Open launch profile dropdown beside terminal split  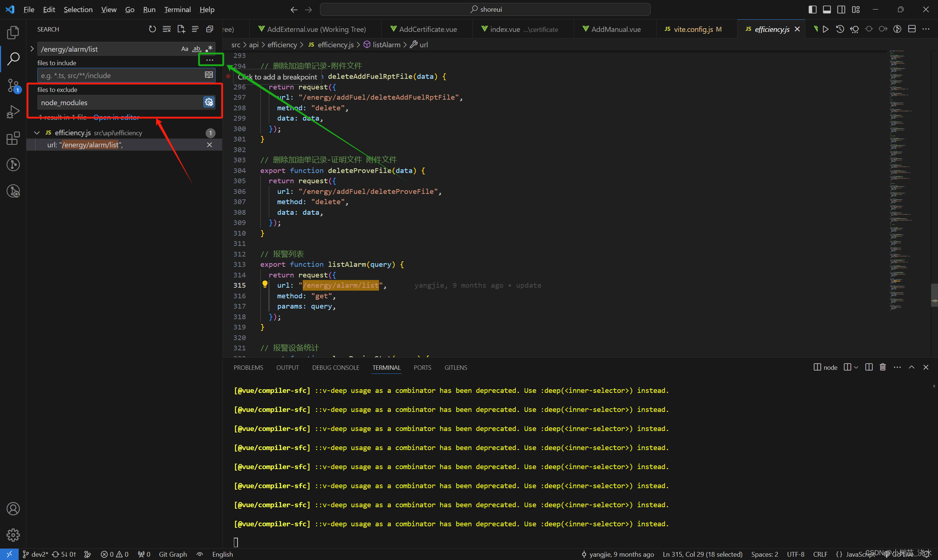(x=856, y=367)
